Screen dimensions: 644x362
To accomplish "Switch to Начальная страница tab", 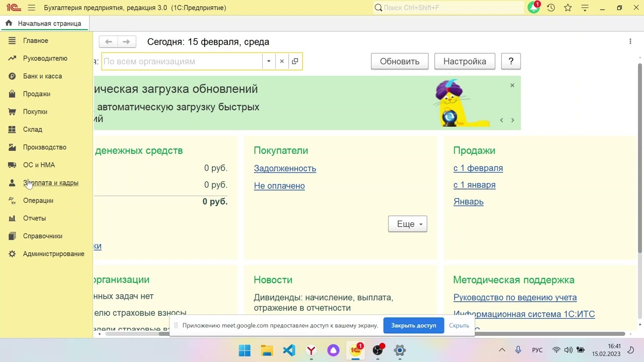I will pyautogui.click(x=44, y=23).
